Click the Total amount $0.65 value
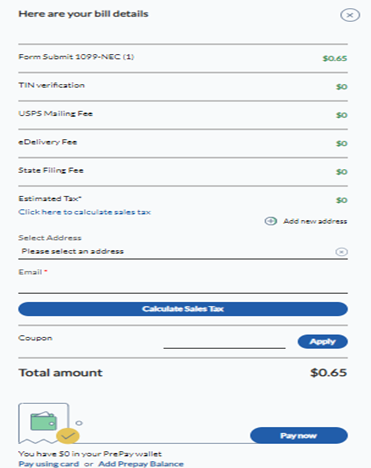 [x=328, y=372]
